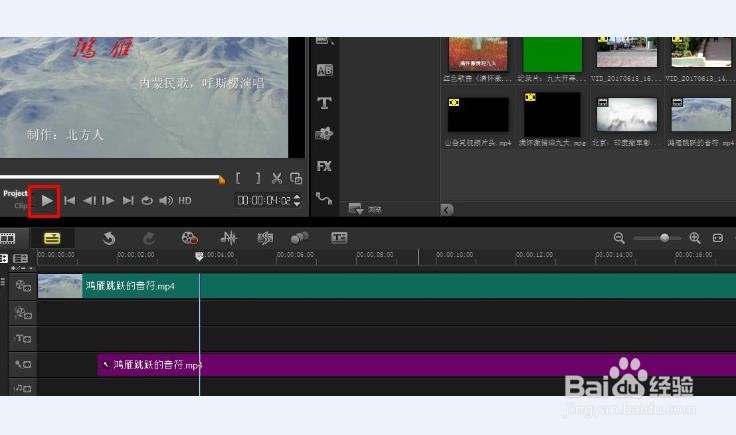Toggle the voice track header button
The width and height of the screenshot is (736, 435).
(x=23, y=364)
